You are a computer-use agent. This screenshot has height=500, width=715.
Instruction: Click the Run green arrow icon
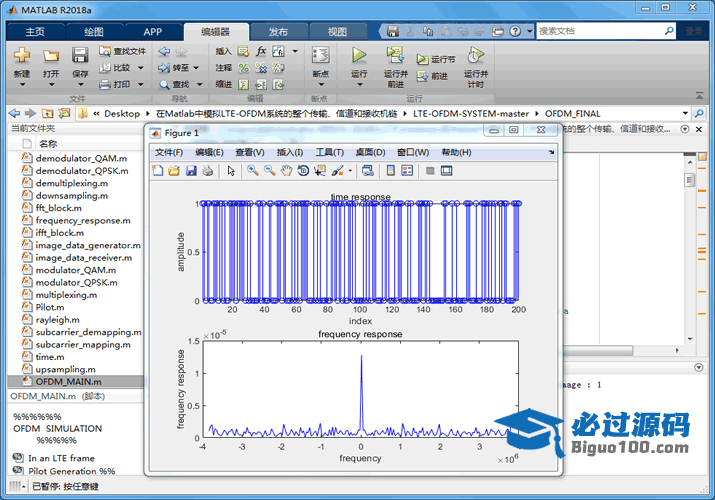tap(359, 55)
